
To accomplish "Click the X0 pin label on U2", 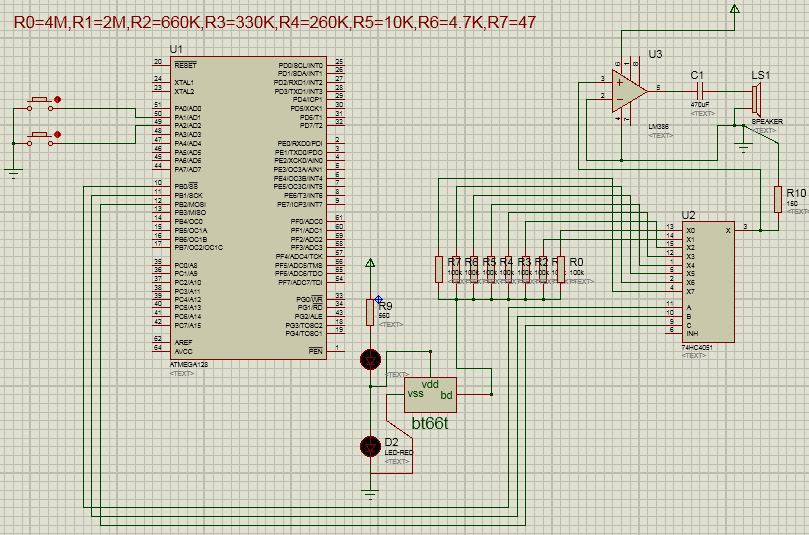I will point(690,231).
